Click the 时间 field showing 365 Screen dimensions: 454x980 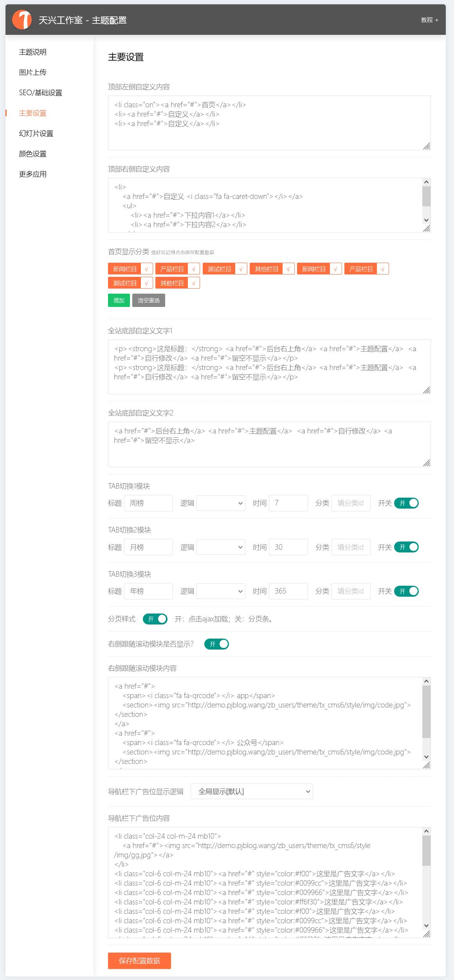coord(288,591)
